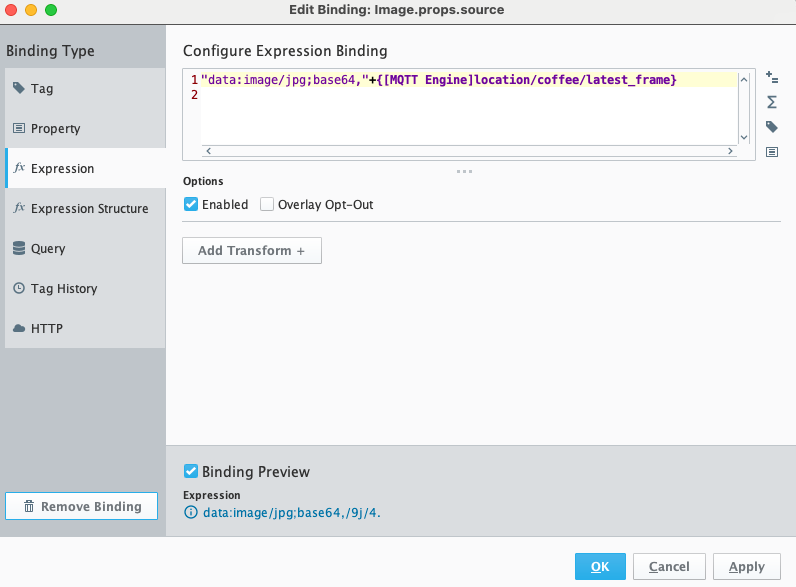Image resolution: width=796 pixels, height=587 pixels.
Task: Insert a tag reference via tag icon
Action: 772,126
